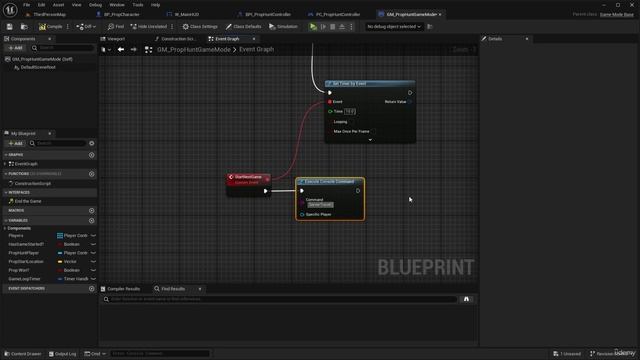Toggle visibility eye for Players variable
This screenshot has width=640, height=360.
93,236
